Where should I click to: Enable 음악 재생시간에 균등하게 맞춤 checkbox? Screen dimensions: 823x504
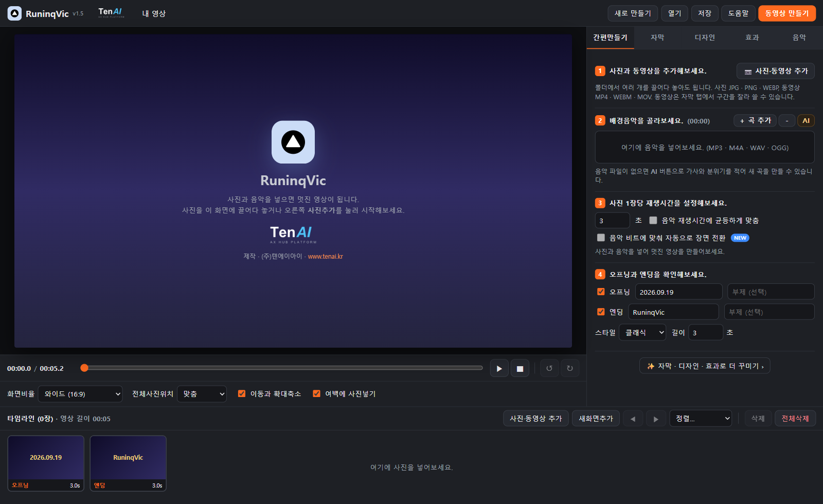click(x=653, y=220)
